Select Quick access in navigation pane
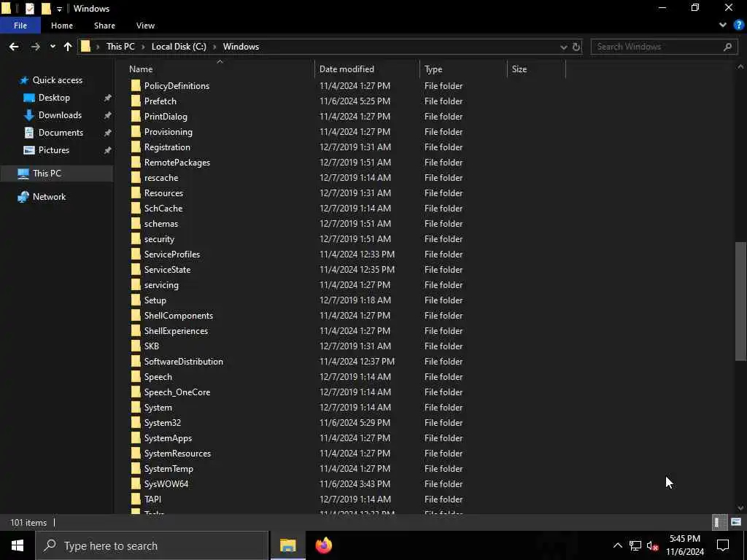The image size is (747, 560). tap(57, 80)
